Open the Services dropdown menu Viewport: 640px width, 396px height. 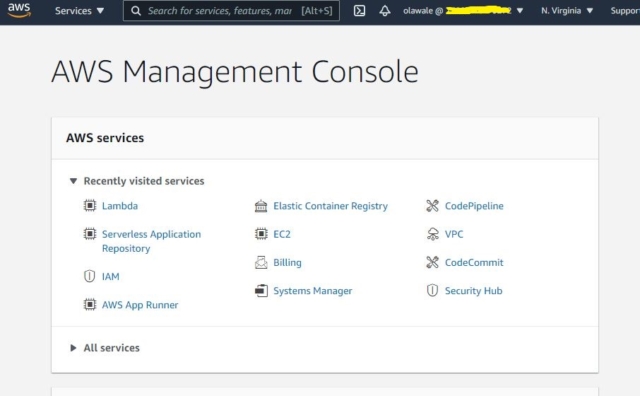click(79, 11)
